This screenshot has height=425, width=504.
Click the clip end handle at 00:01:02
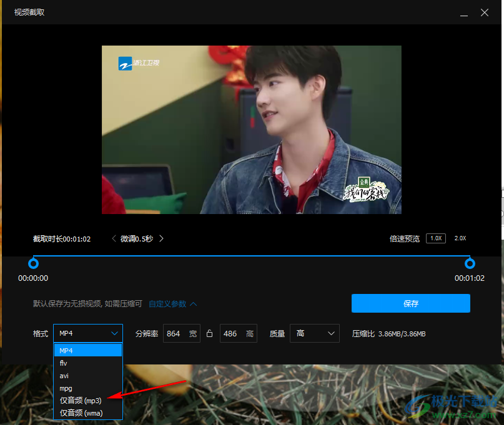pyautogui.click(x=470, y=263)
